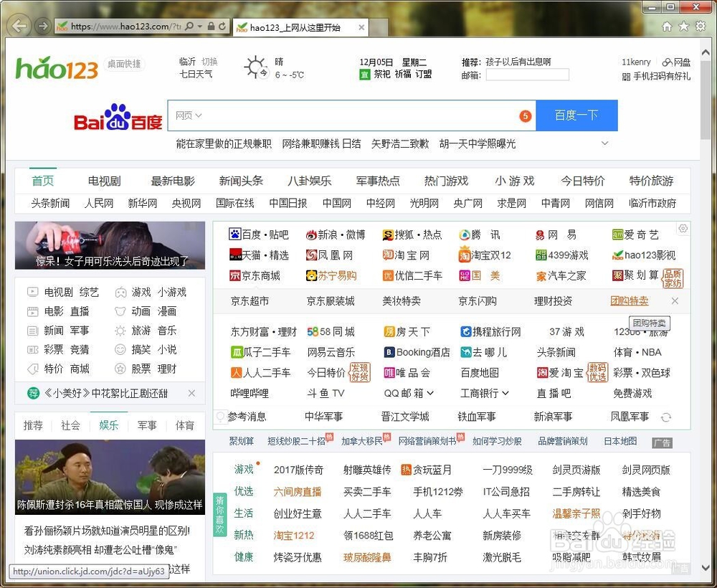The width and height of the screenshot is (717, 588).
Task: Click the 桌面快捷 button
Action: coord(124,64)
